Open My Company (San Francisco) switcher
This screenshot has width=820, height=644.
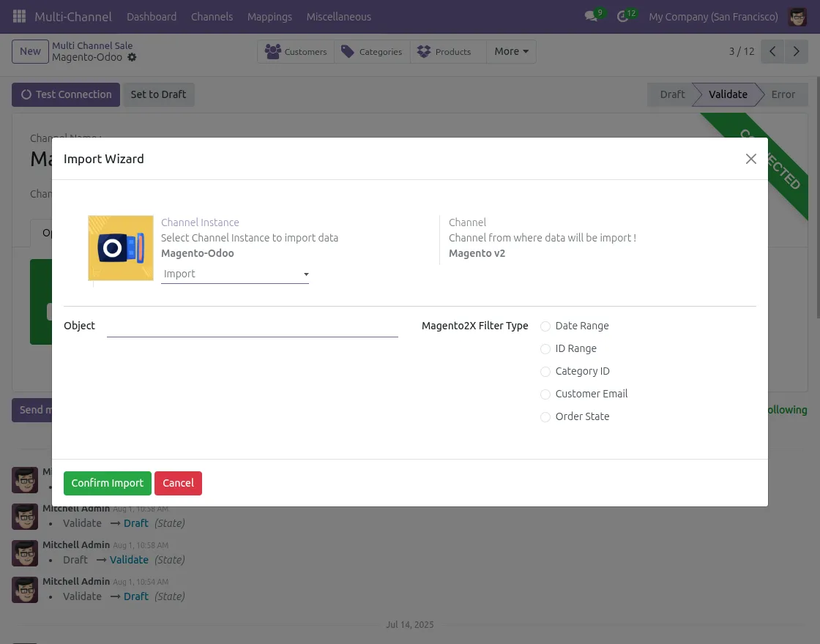coord(713,17)
